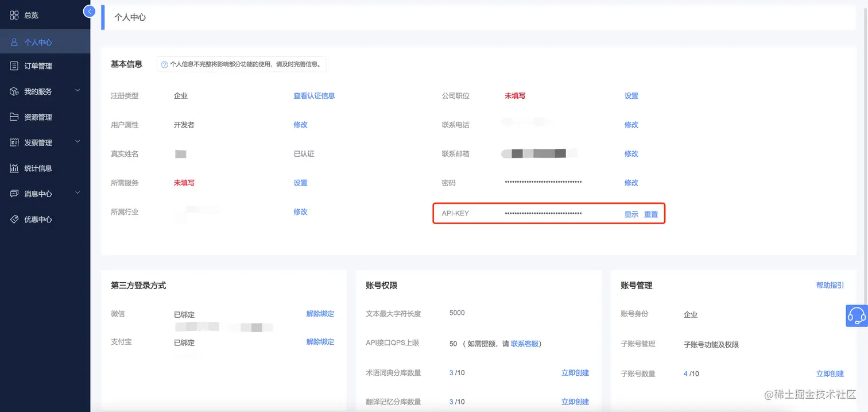Click 修改 next to 联系电话
The width and height of the screenshot is (868, 412).
(631, 125)
